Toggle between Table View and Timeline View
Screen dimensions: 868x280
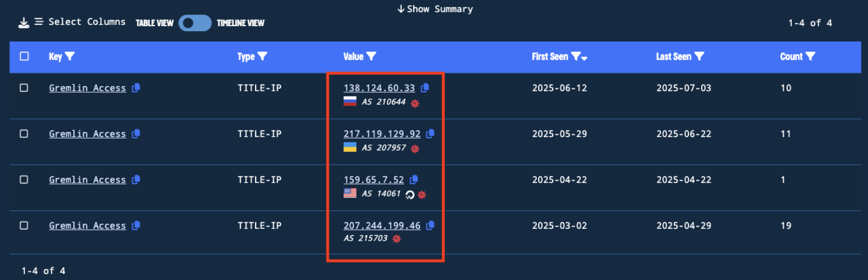195,23
